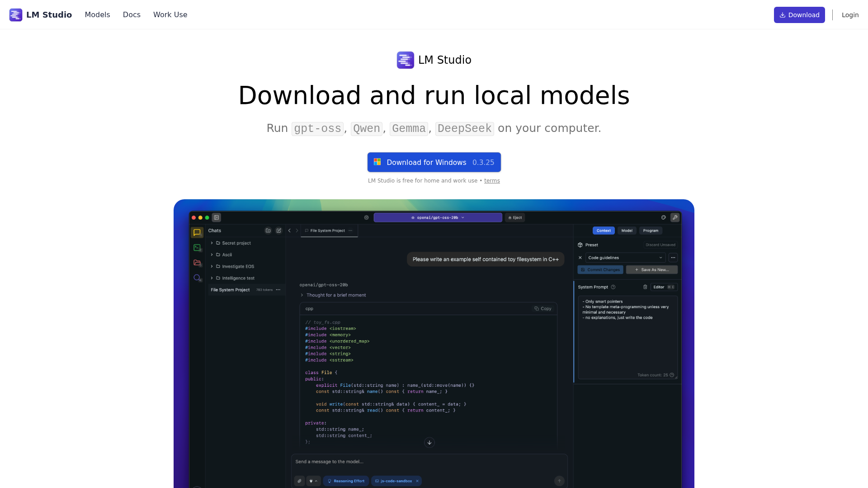This screenshot has width=868, height=488.
Task: Toggle the left sidebar panel button
Action: coord(217,217)
